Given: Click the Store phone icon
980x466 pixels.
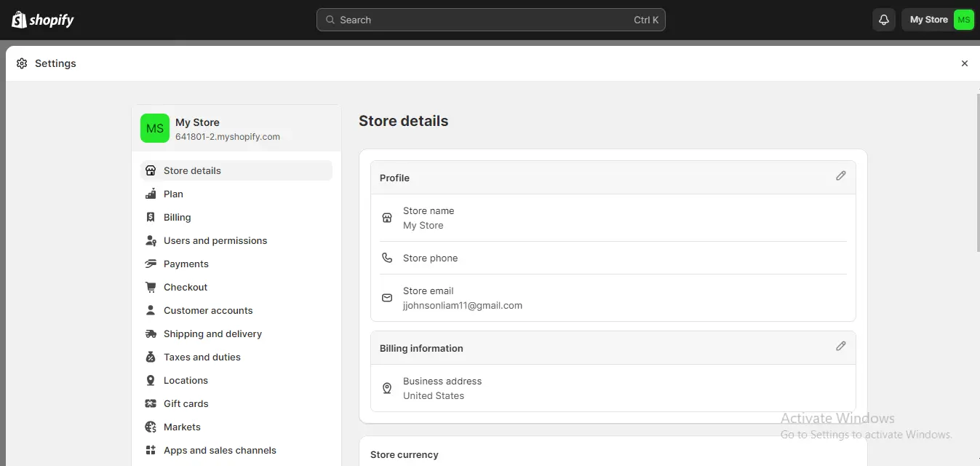Looking at the screenshot, I should pos(387,258).
